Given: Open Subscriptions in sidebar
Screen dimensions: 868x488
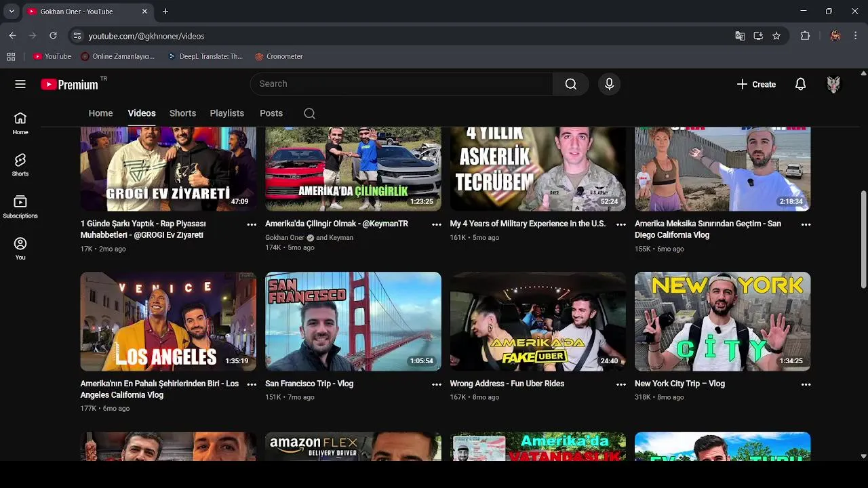Looking at the screenshot, I should pos(20,207).
